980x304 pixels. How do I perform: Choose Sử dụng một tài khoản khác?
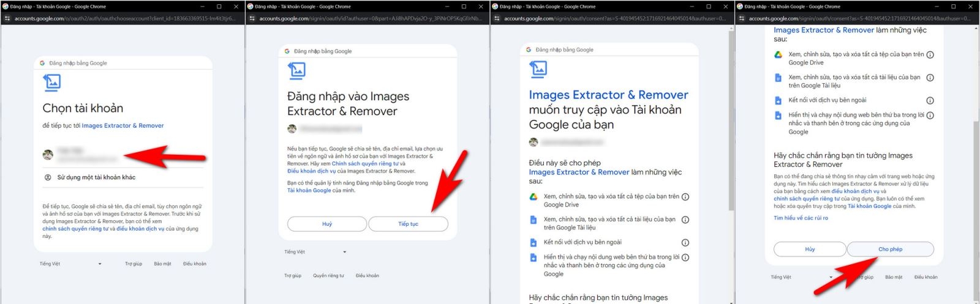(x=124, y=177)
